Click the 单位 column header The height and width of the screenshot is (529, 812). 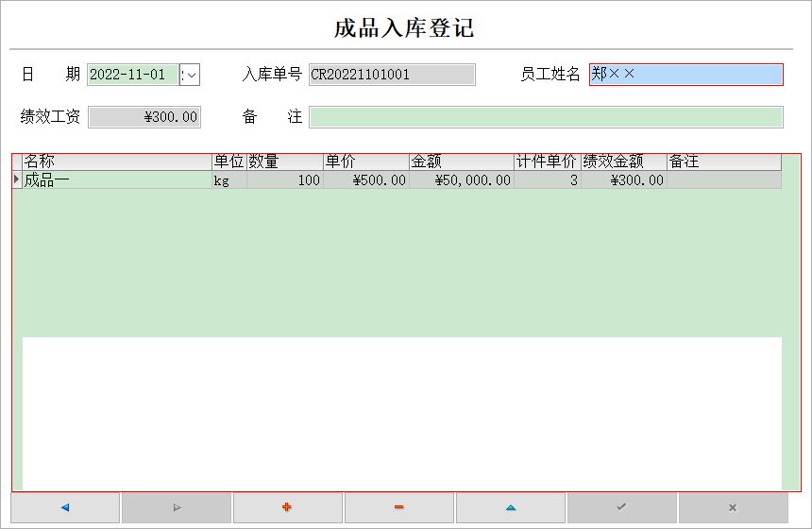click(x=229, y=162)
